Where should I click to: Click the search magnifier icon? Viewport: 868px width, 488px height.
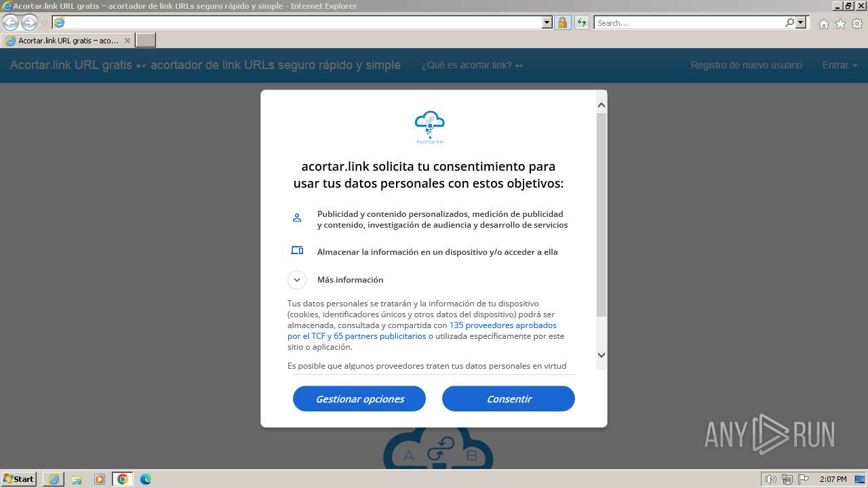(x=789, y=22)
